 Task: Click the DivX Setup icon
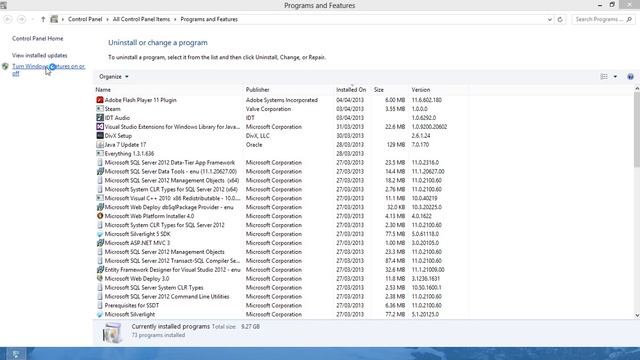pos(100,136)
